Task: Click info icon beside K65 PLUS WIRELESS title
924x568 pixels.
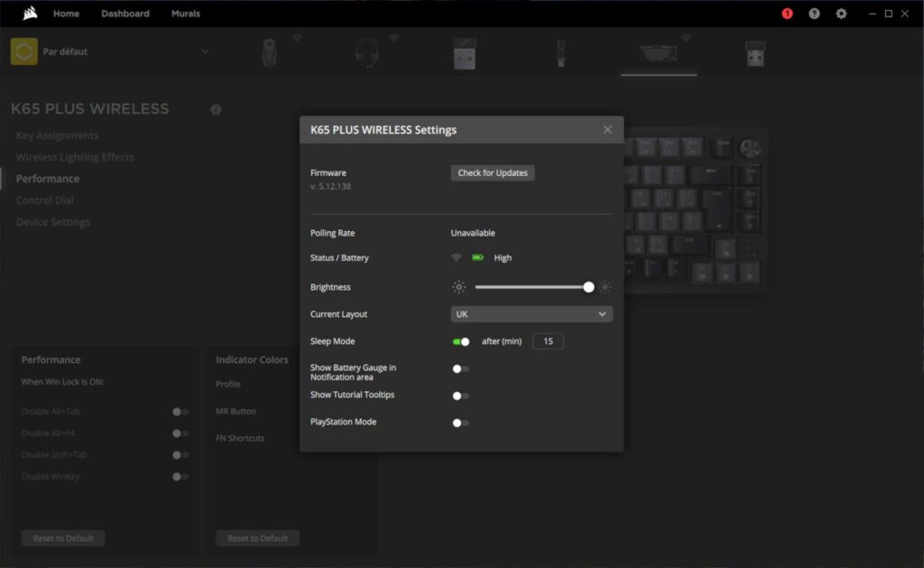Action: tap(216, 109)
